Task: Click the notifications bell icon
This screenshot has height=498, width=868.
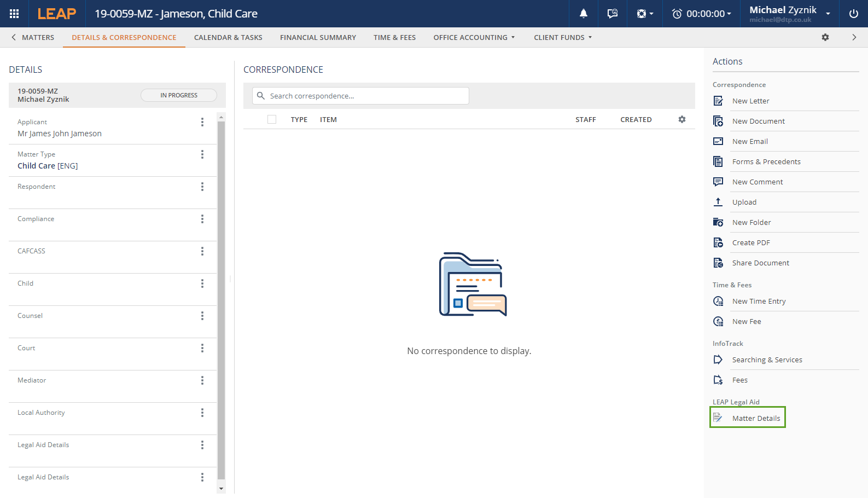Action: pyautogui.click(x=584, y=14)
